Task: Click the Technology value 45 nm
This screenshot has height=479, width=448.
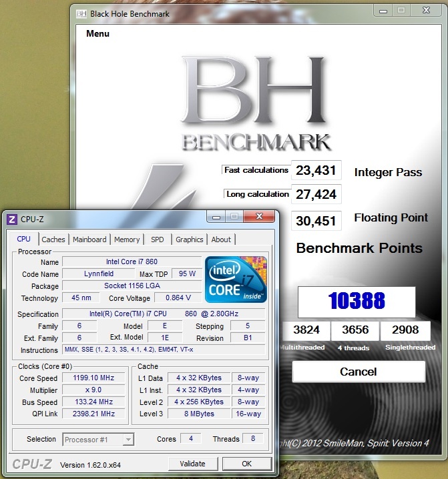Action: pos(81,298)
